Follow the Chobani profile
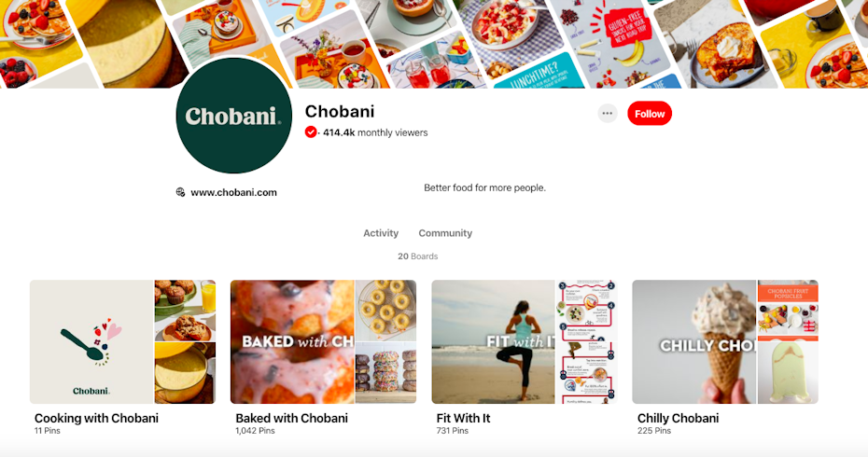The height and width of the screenshot is (457, 868). click(650, 114)
